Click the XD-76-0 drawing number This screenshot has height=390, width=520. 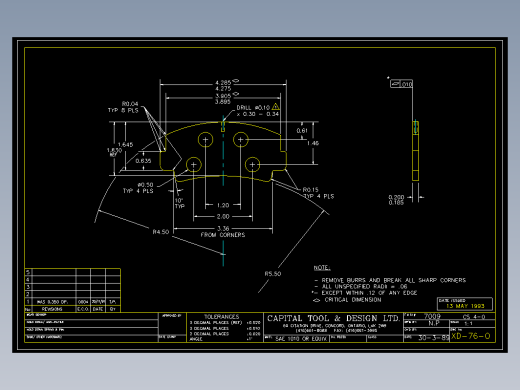[x=471, y=336]
